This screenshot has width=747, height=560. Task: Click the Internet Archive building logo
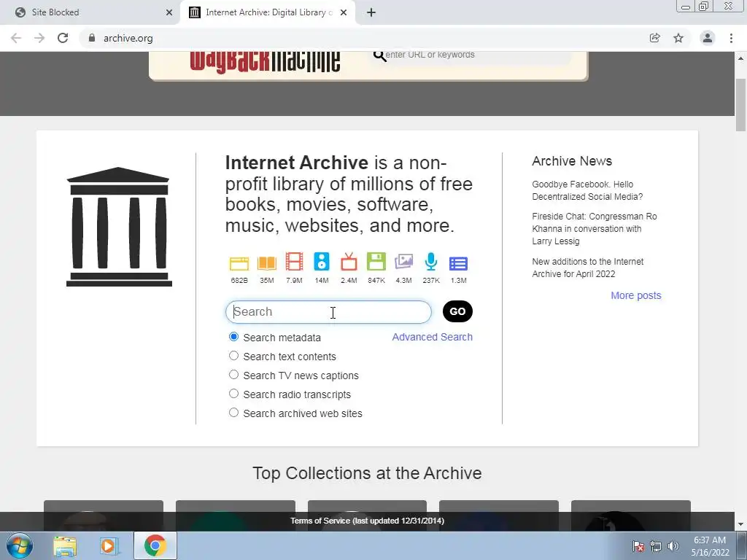[x=119, y=227]
